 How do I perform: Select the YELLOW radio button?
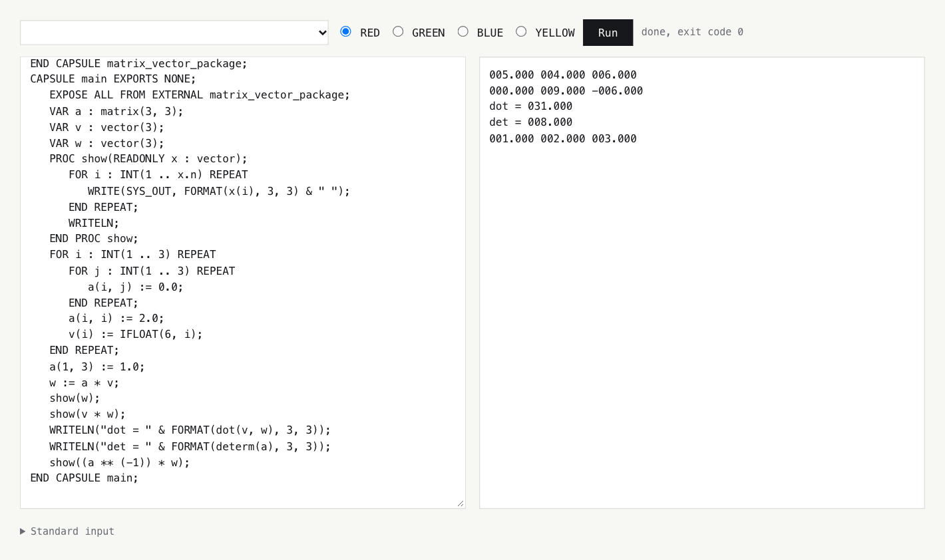point(521,31)
